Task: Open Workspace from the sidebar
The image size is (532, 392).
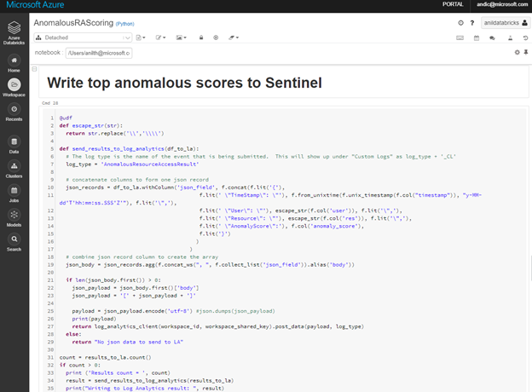Action: [14, 88]
